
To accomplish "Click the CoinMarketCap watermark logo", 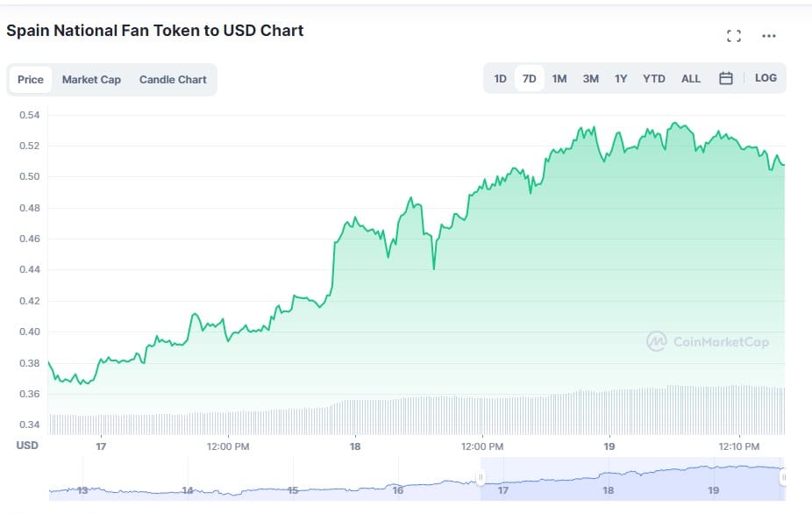I will (x=707, y=341).
